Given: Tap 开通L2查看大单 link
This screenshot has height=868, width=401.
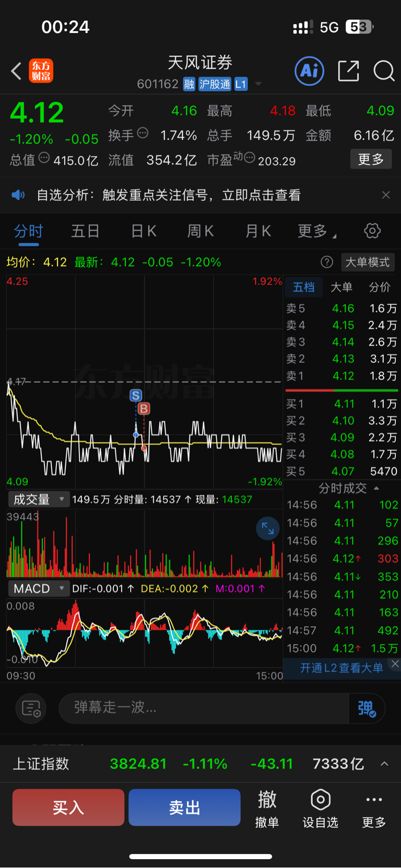Looking at the screenshot, I should point(341,668).
